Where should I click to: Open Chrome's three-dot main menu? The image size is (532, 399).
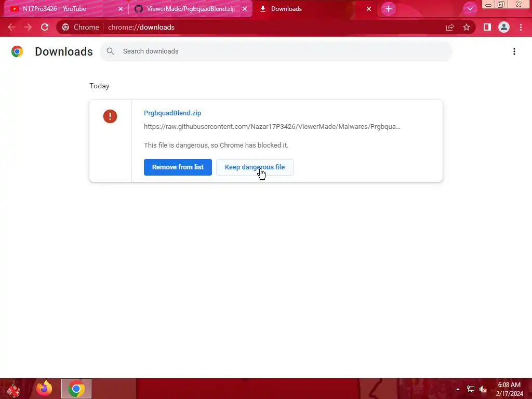521,27
